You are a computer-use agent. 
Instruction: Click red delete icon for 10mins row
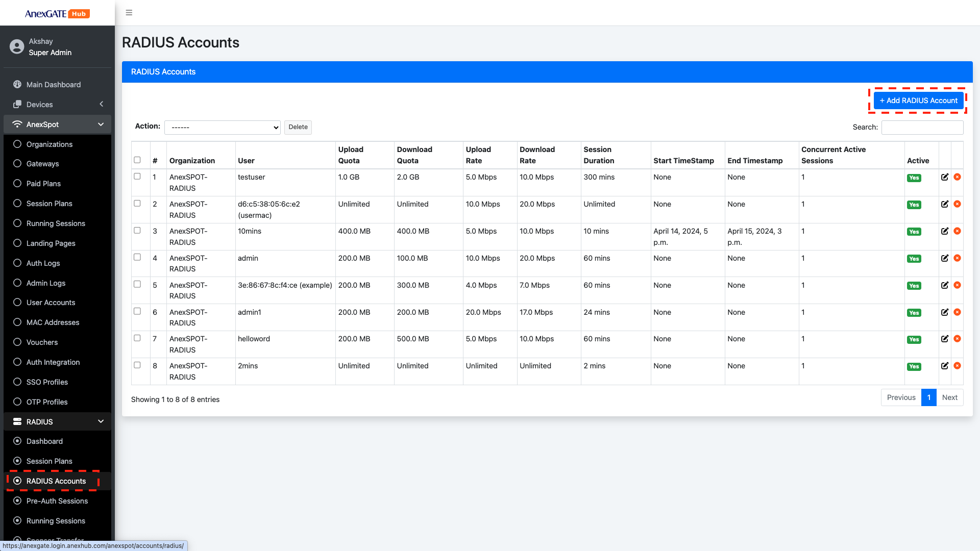point(957,231)
